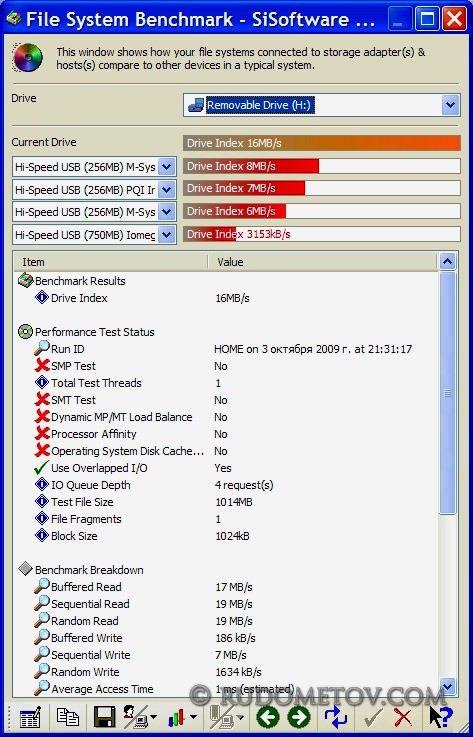Click the grey checkmark OK icon
Viewport: 473px width, 737px height.
click(x=372, y=718)
